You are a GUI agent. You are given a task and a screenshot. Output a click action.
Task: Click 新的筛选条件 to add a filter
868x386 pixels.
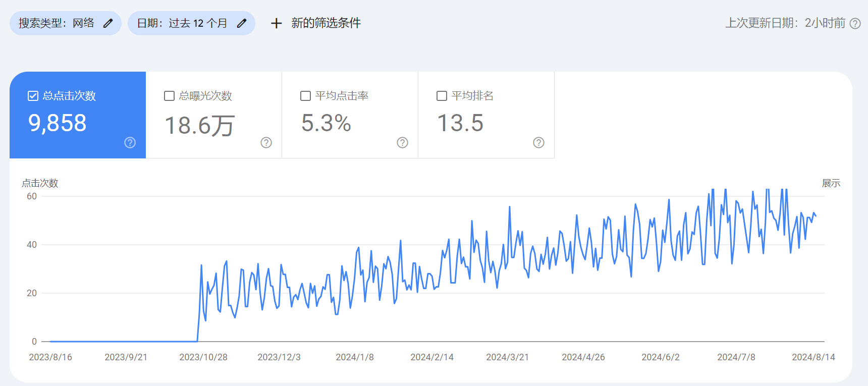point(326,23)
